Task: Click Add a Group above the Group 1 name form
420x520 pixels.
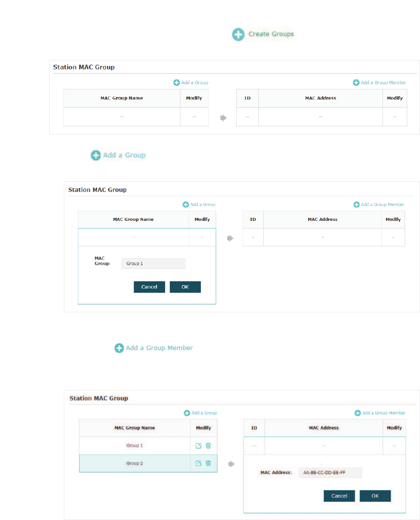Action: pyautogui.click(x=199, y=205)
